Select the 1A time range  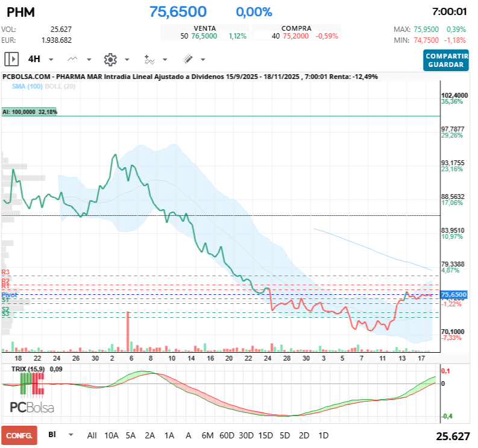(x=169, y=435)
